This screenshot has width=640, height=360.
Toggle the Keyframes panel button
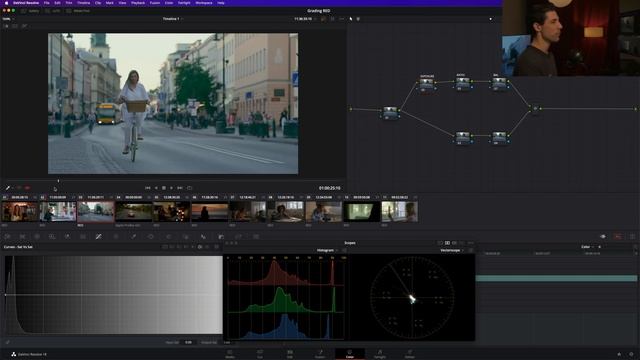point(603,236)
